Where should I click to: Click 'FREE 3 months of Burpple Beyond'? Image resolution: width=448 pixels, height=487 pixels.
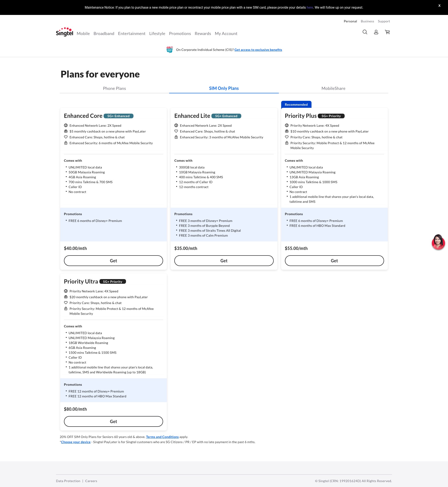coord(204,226)
